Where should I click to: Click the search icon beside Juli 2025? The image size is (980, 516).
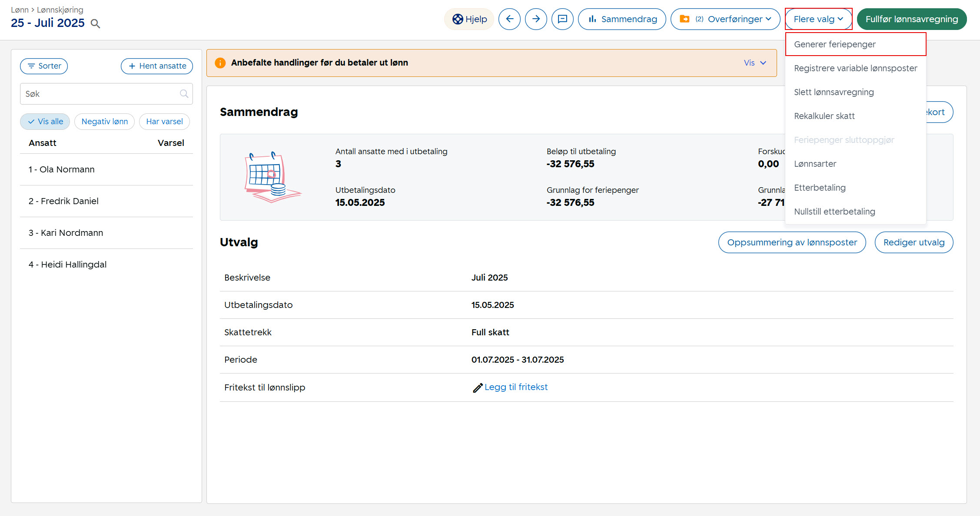(x=95, y=24)
